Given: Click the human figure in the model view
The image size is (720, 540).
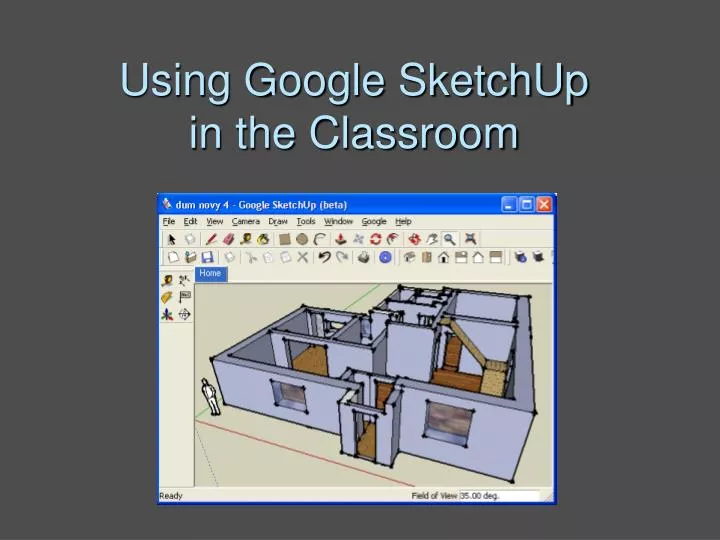Looking at the screenshot, I should [x=210, y=397].
